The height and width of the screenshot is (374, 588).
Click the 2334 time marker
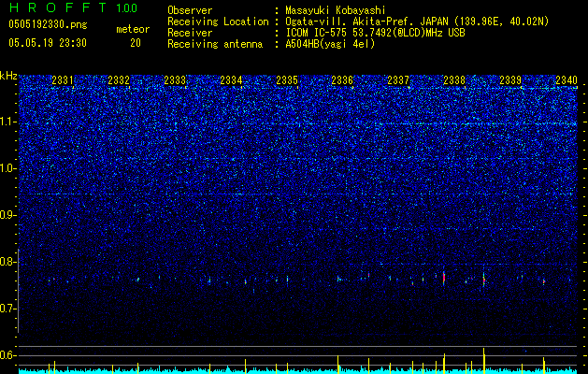click(231, 79)
